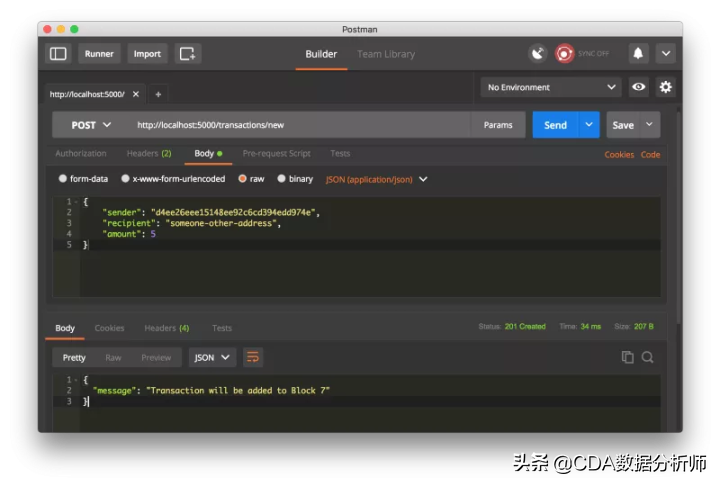
Task: Open the Code link
Action: pos(650,154)
